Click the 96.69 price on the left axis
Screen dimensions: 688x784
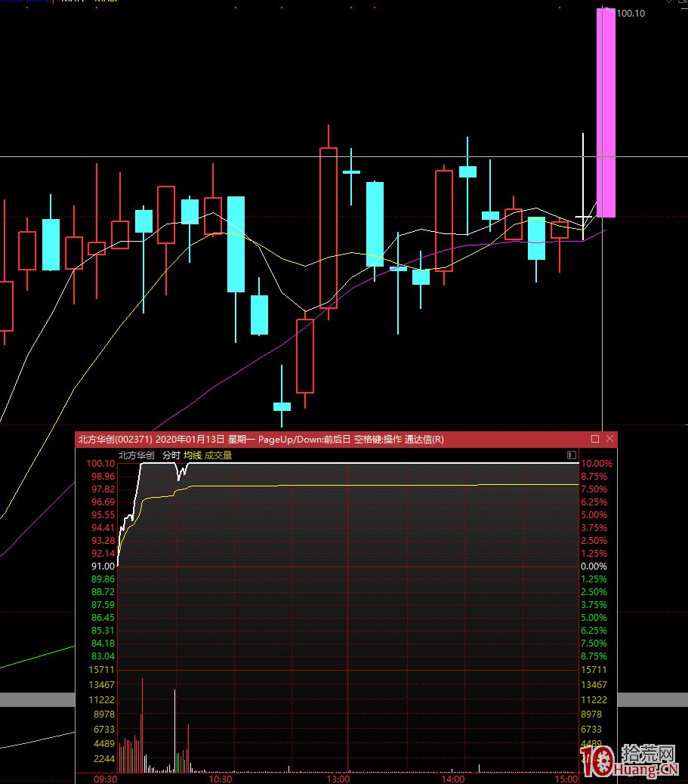[x=103, y=502]
